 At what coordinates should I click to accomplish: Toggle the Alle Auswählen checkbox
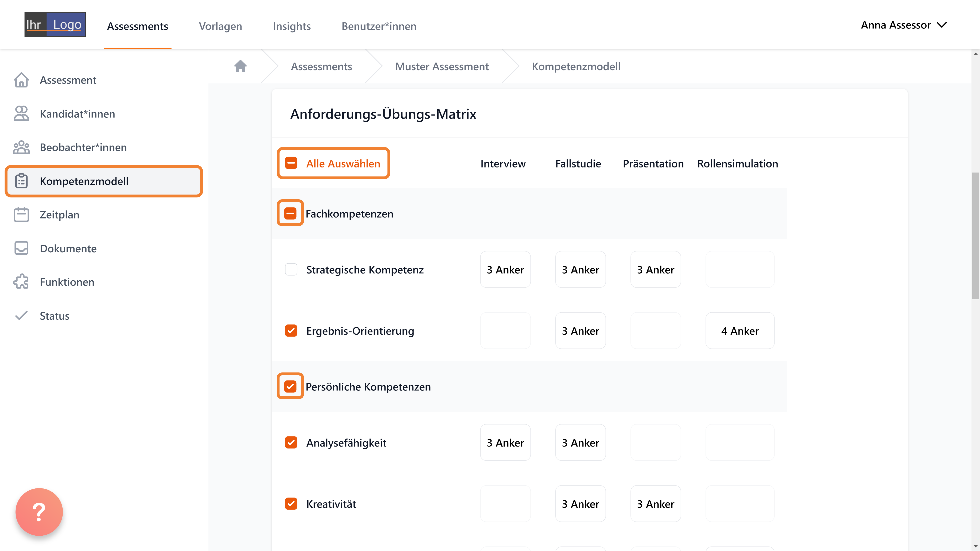291,163
